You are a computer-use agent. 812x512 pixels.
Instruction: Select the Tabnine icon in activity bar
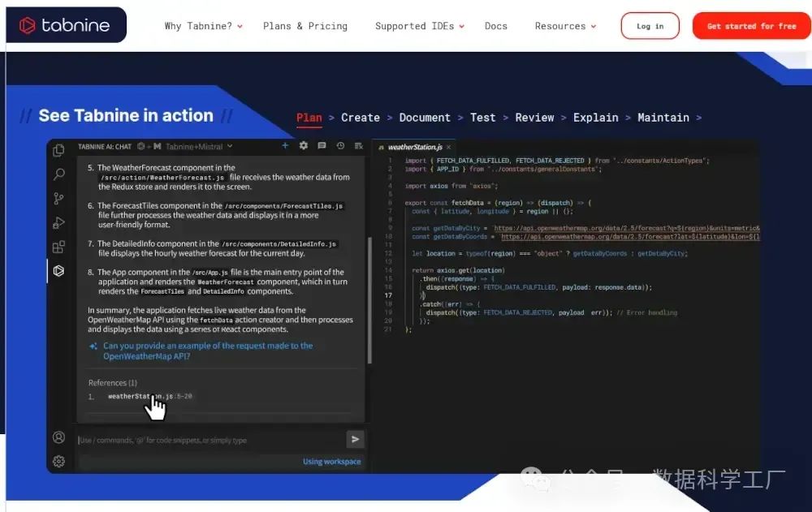coord(58,271)
